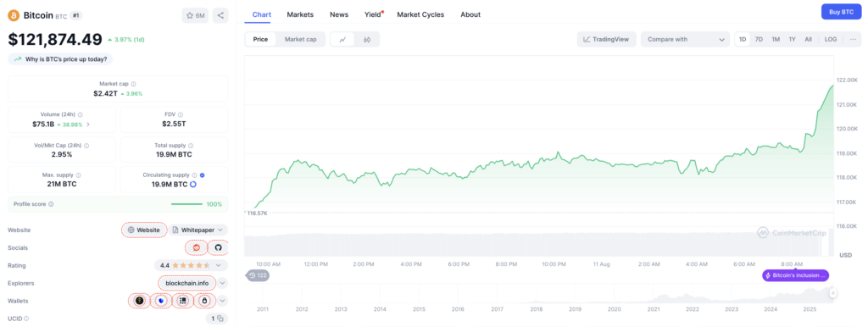
Task: Open the Markets tab
Action: point(300,14)
